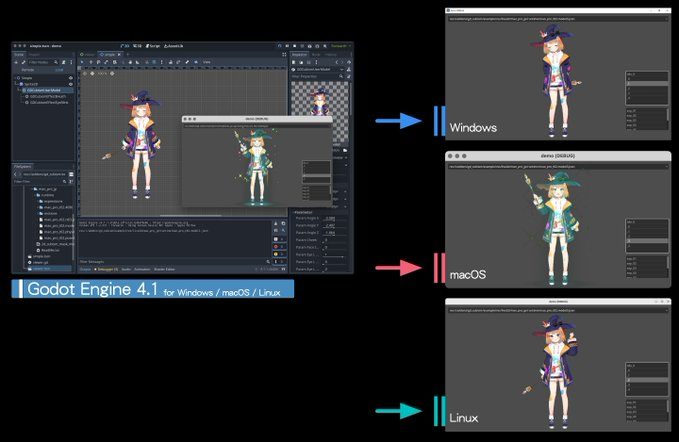Switch to the Node tab beside Inspector
This screenshot has height=442, width=679.
pos(316,55)
